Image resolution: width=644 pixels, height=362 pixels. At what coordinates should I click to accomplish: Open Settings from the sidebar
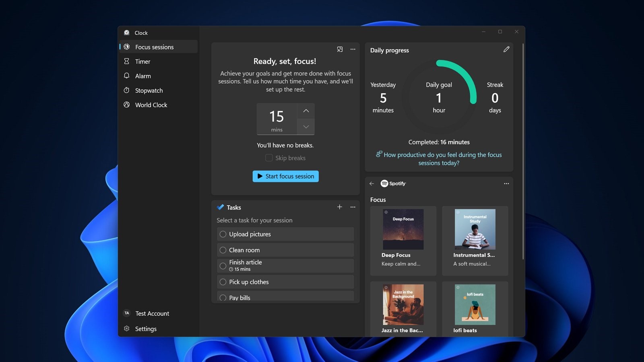point(146,329)
